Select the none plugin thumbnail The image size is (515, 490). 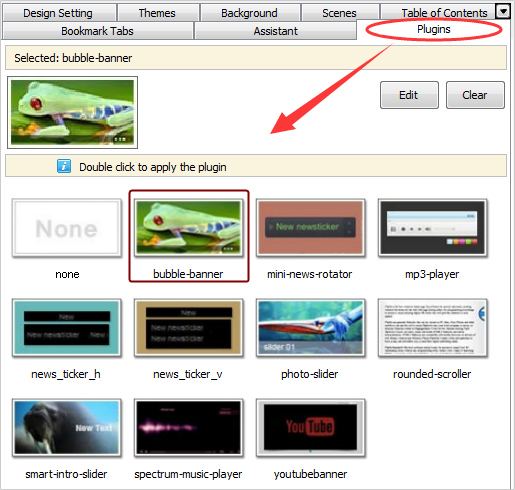[x=67, y=228]
